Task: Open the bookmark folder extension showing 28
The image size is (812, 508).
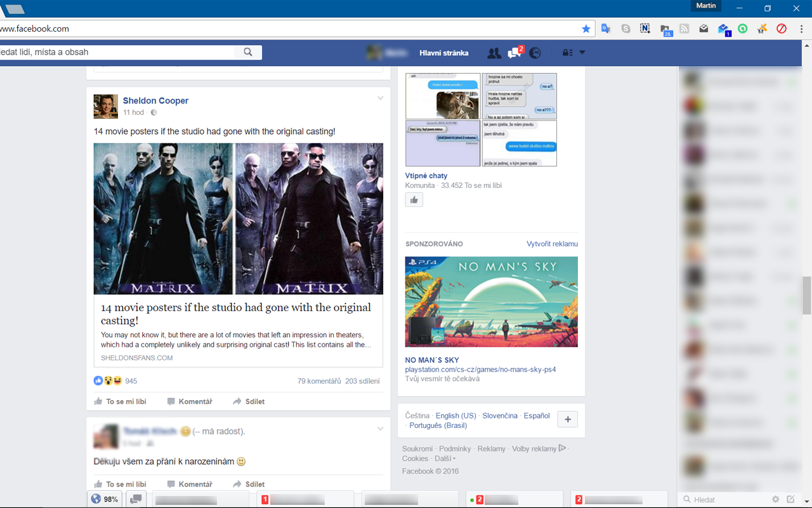Action: tap(665, 29)
